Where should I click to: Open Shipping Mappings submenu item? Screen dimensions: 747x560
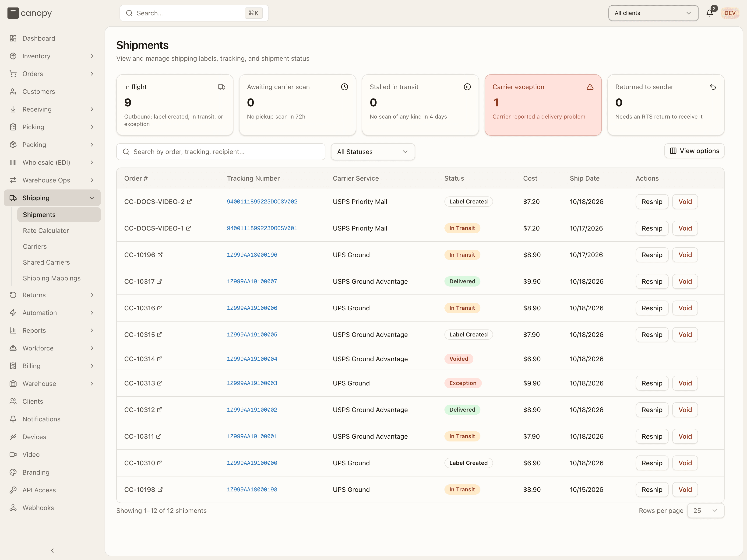coord(59,278)
